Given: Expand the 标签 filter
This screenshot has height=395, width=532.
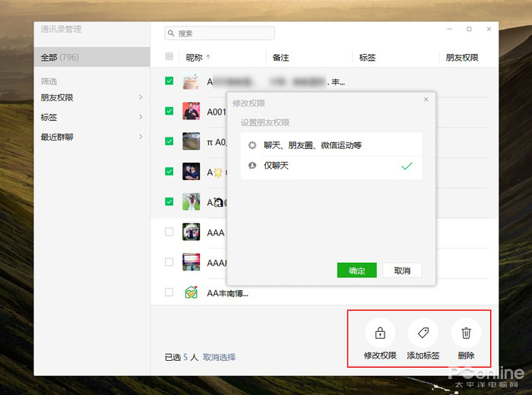Looking at the screenshot, I should point(92,117).
